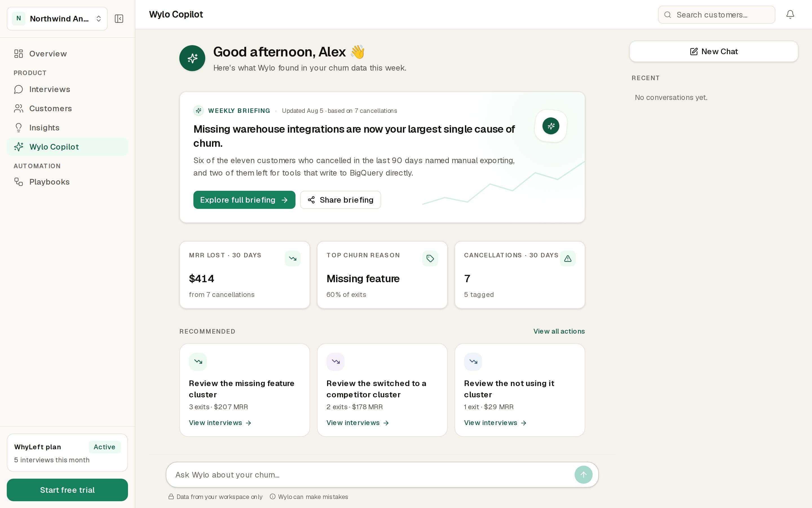Open Playbooks under Automation
The height and width of the screenshot is (508, 812).
pyautogui.click(x=67, y=182)
